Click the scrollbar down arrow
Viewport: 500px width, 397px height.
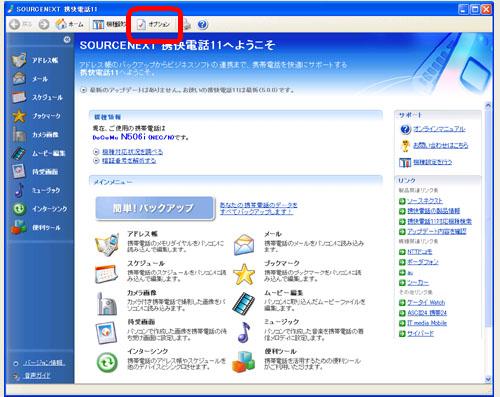click(488, 379)
